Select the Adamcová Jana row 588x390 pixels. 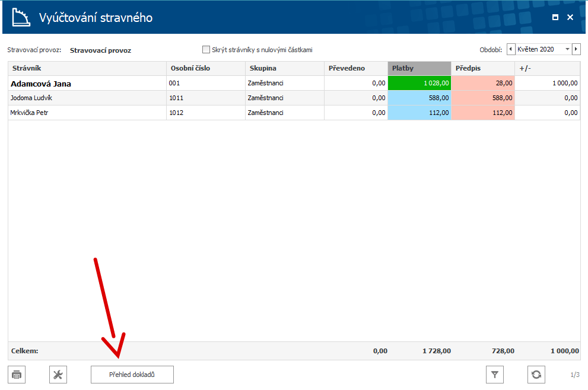294,83
